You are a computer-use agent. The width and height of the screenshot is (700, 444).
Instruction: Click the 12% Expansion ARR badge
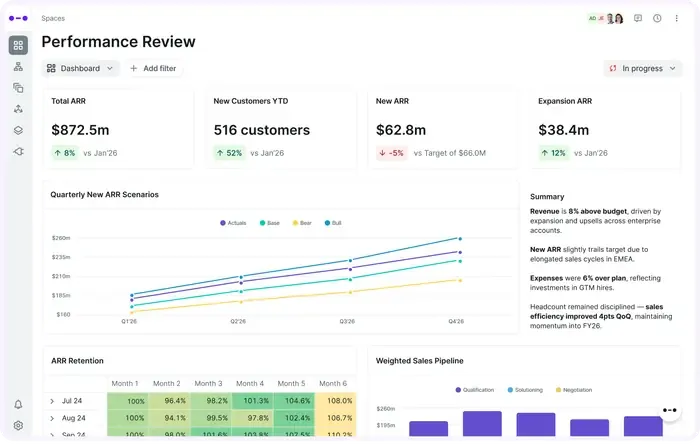(x=554, y=153)
